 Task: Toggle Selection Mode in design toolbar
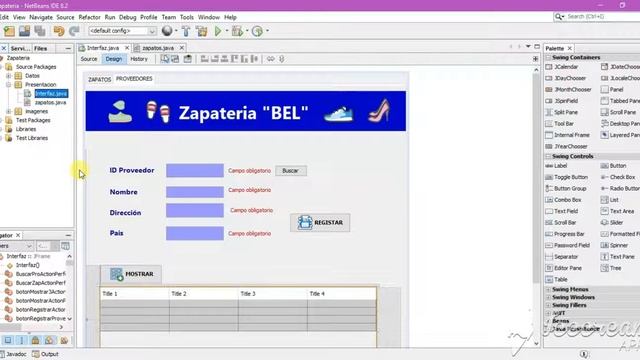tap(164, 59)
